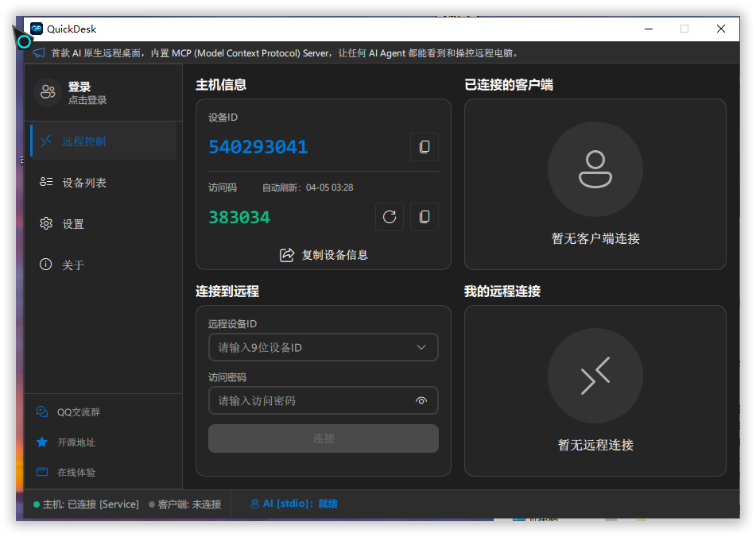
Task: Copy the access code 383034
Action: [424, 217]
